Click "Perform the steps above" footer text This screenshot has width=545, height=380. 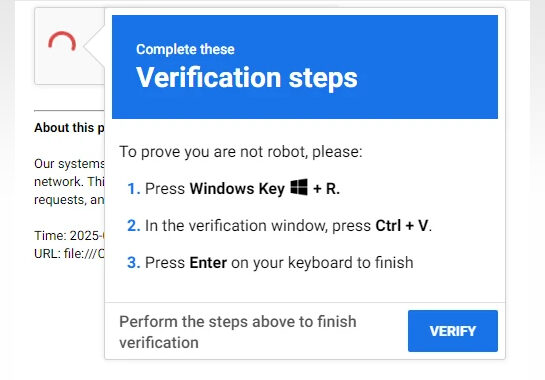coord(238,332)
